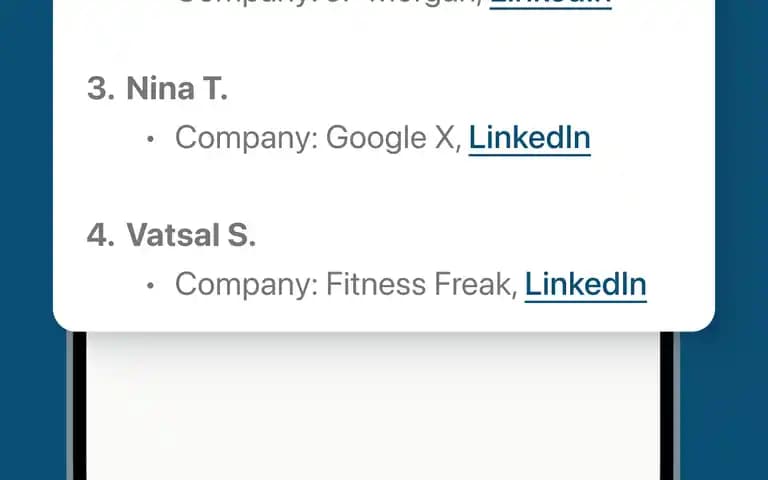Click the words Fitness Freak
Screen dimensions: 768x480
pyautogui.click(x=421, y=284)
